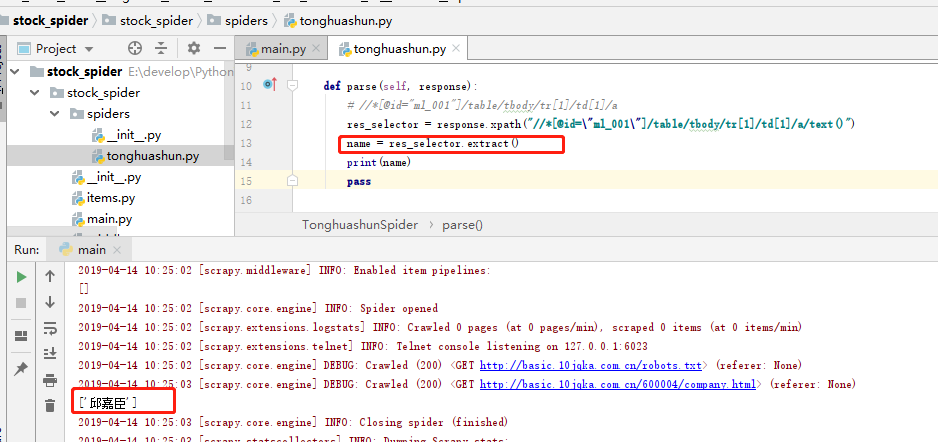Rerun main with the green play icon

(22, 277)
